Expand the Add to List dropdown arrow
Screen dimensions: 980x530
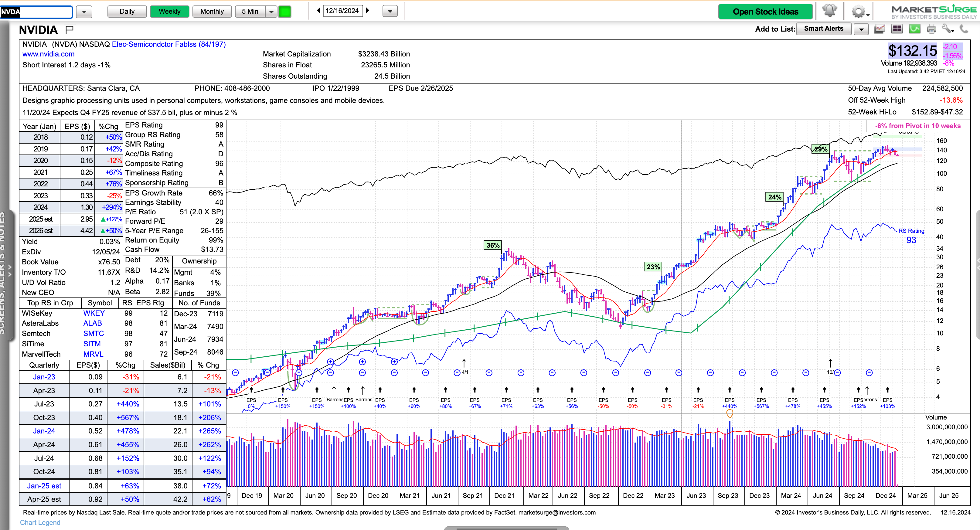pyautogui.click(x=861, y=29)
